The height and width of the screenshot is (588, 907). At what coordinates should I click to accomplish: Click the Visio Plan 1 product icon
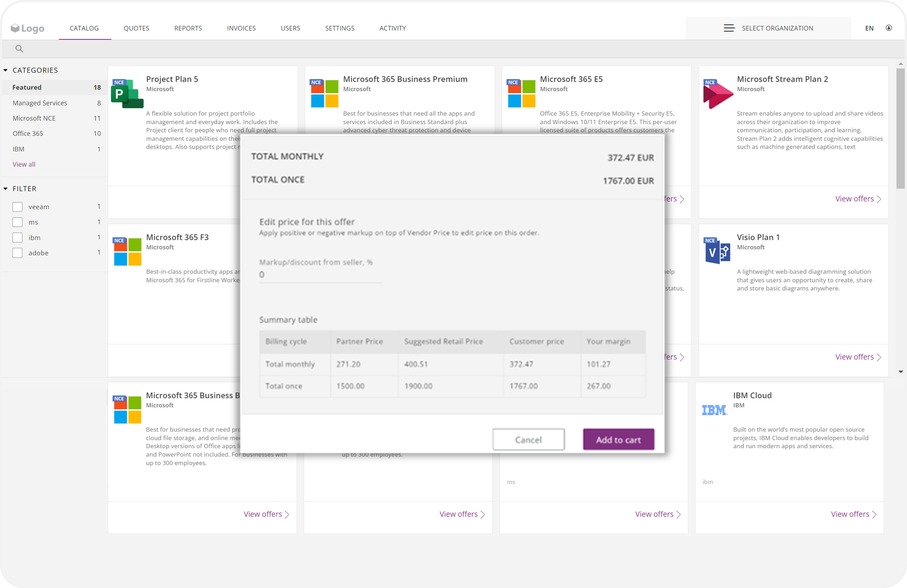pyautogui.click(x=717, y=250)
